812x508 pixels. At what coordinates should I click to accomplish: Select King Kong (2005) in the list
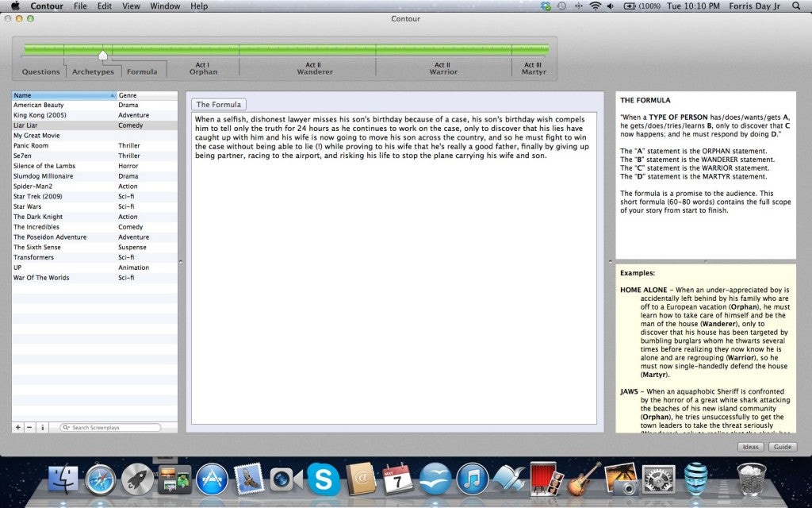(94, 115)
